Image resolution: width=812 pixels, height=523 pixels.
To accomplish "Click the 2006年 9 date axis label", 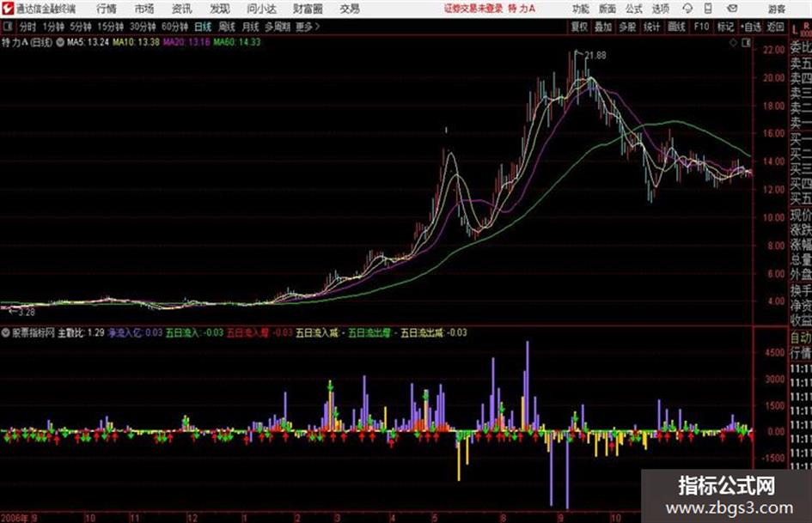I will tap(19, 518).
